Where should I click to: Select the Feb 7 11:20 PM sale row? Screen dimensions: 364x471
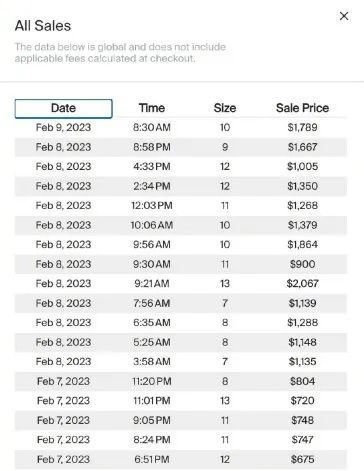tap(181, 381)
